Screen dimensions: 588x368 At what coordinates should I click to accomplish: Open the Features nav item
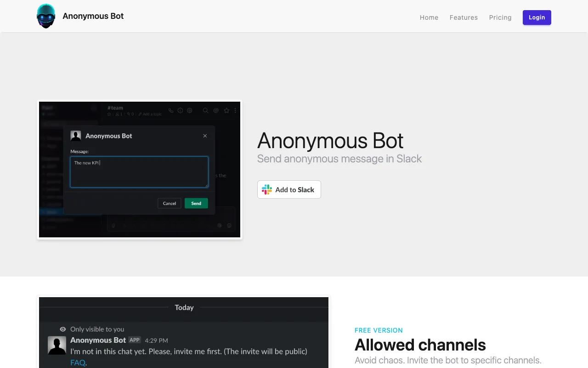[464, 17]
